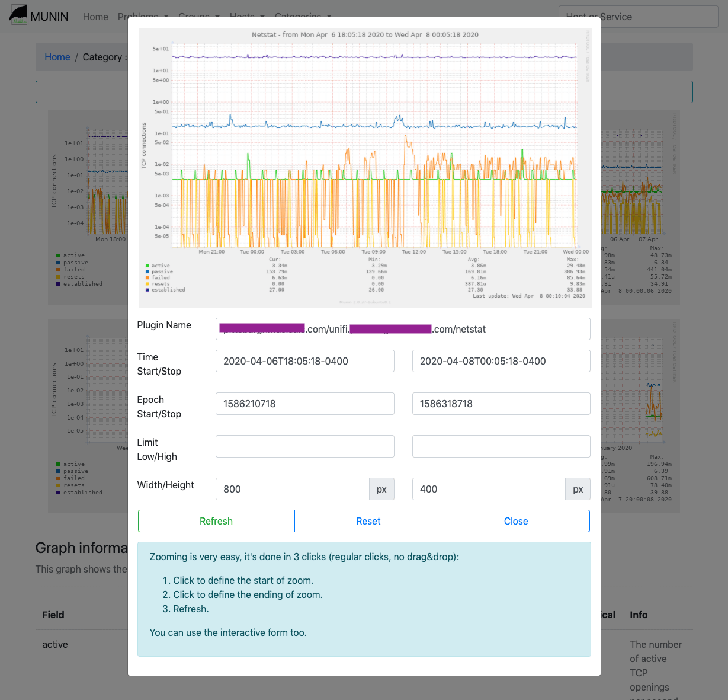Click the Home breadcrumb link
728x700 pixels.
coord(57,57)
